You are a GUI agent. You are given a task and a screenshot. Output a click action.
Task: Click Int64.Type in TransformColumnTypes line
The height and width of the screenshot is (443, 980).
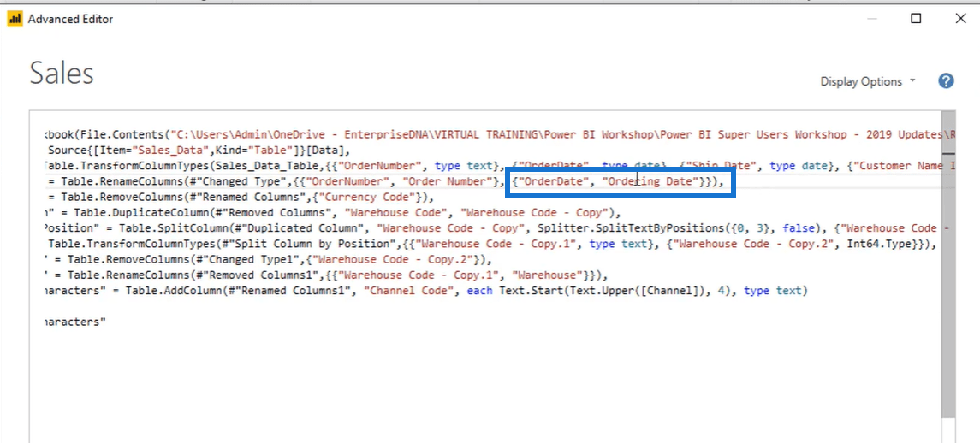[x=882, y=245]
